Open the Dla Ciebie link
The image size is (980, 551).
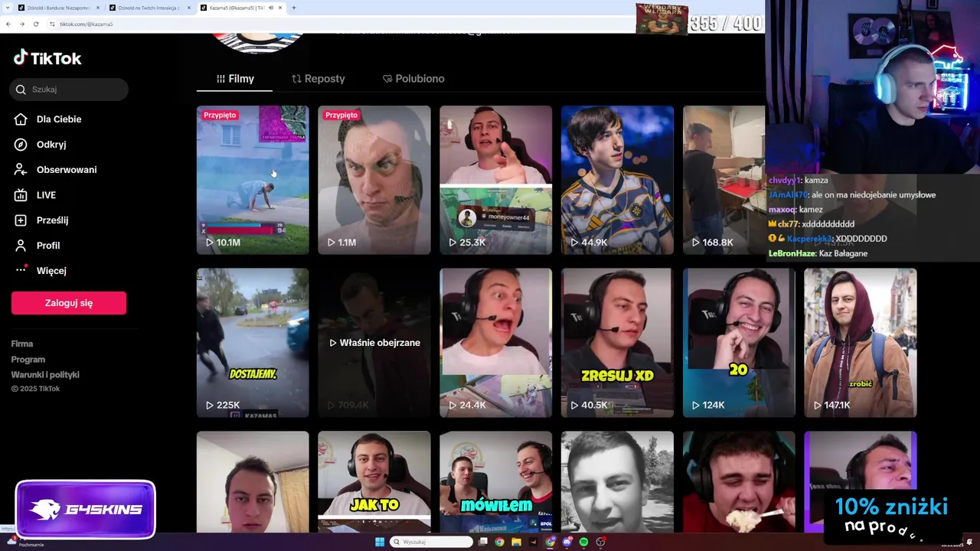(59, 119)
